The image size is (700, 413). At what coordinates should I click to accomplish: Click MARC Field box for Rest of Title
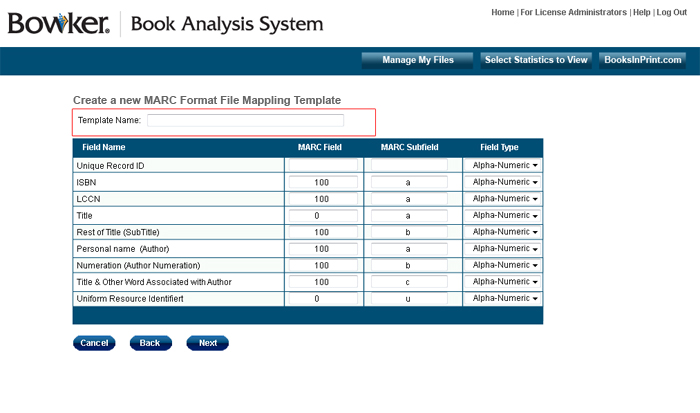pyautogui.click(x=323, y=232)
